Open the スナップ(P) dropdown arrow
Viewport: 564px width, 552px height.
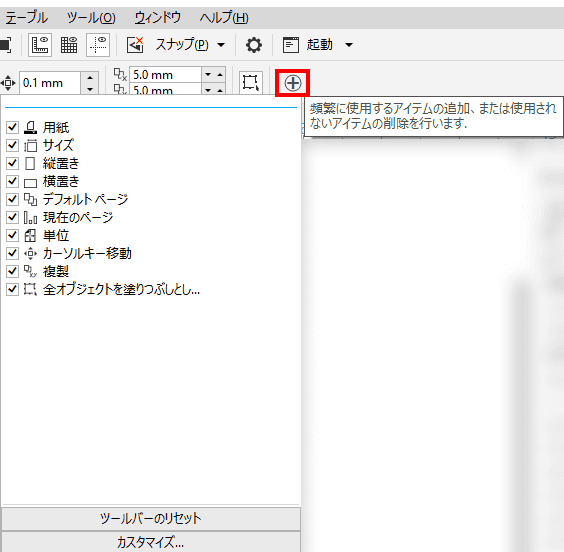(221, 45)
